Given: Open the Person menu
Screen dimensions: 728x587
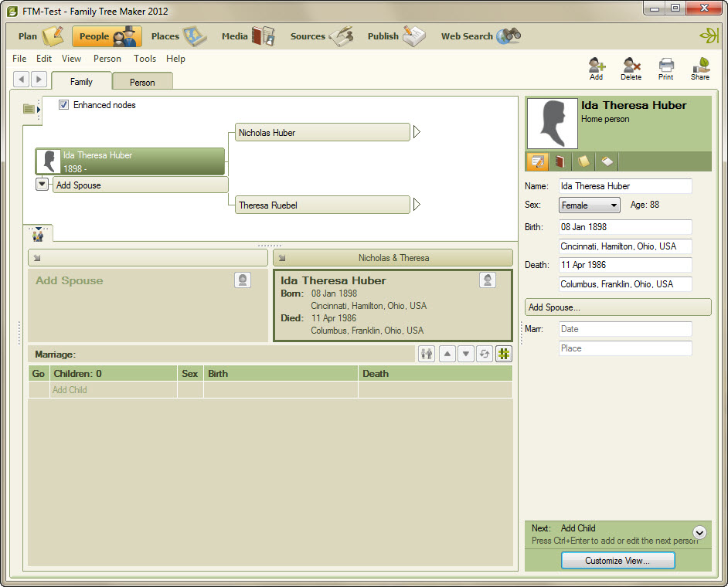Looking at the screenshot, I should (107, 59).
